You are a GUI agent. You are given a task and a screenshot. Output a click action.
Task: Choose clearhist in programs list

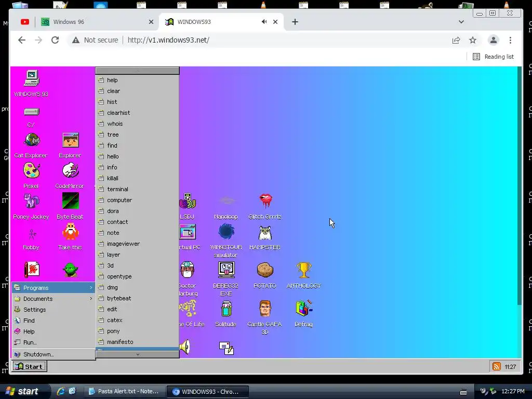tap(137, 113)
